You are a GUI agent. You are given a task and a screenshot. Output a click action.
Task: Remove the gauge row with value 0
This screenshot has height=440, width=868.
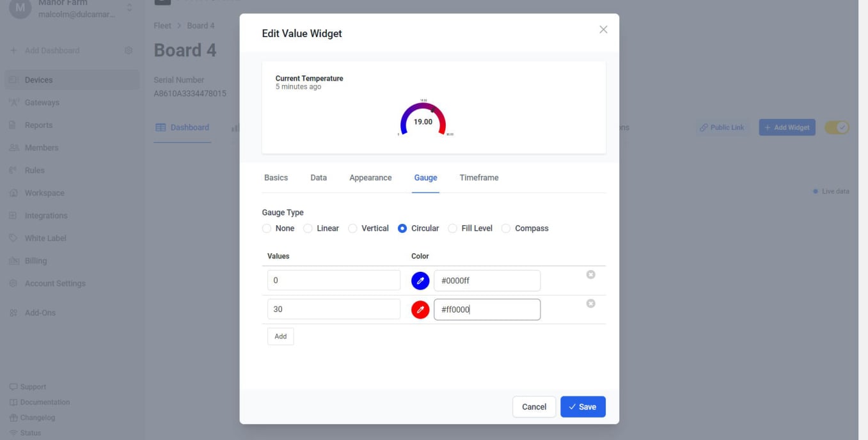(x=590, y=274)
